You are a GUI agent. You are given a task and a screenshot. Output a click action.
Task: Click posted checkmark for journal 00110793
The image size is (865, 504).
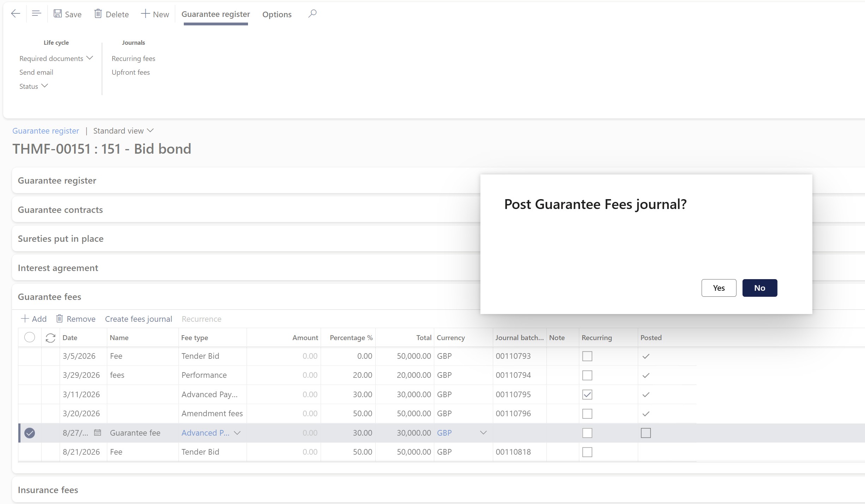pos(646,356)
